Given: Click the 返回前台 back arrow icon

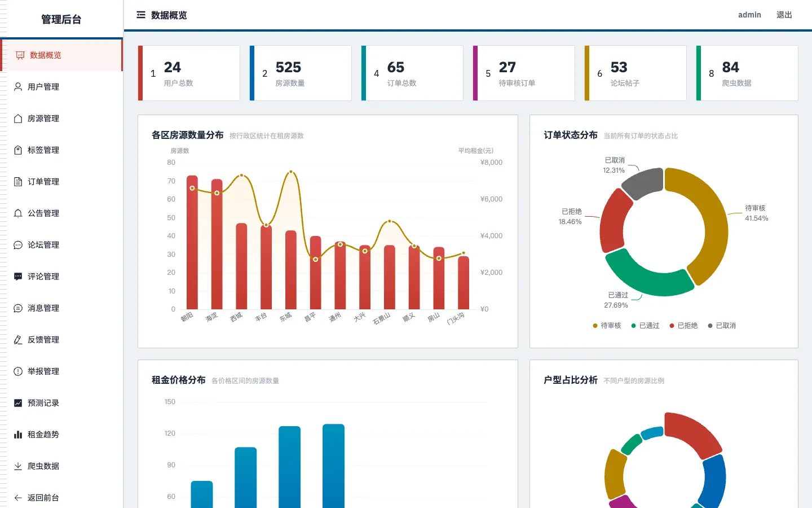Looking at the screenshot, I should pyautogui.click(x=18, y=498).
